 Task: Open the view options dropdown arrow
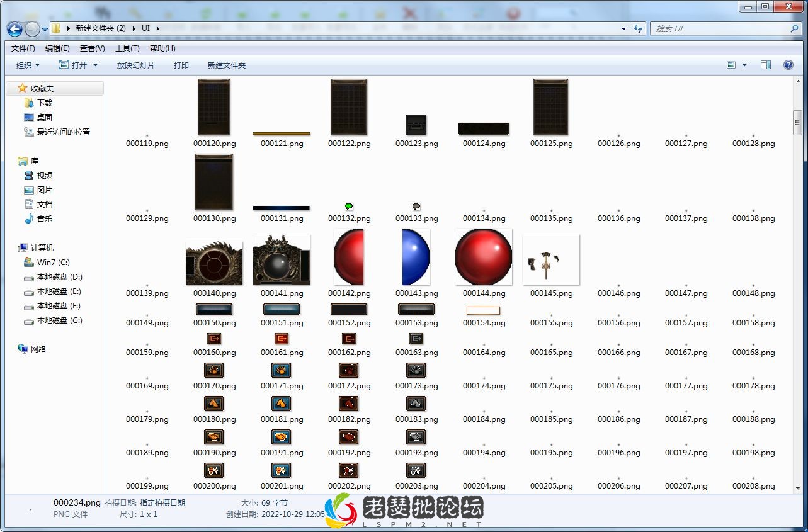coord(745,65)
